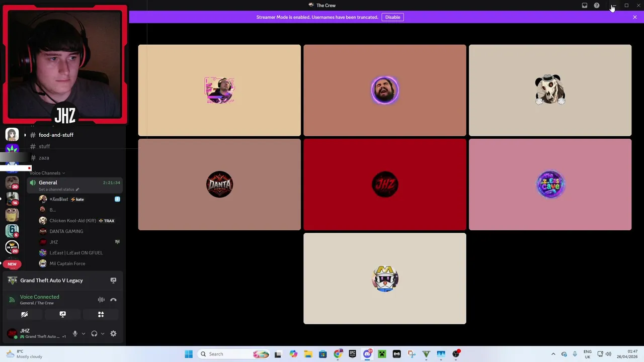This screenshot has width=644, height=362.
Task: Focus the red JHZ video tile
Action: coord(385,185)
